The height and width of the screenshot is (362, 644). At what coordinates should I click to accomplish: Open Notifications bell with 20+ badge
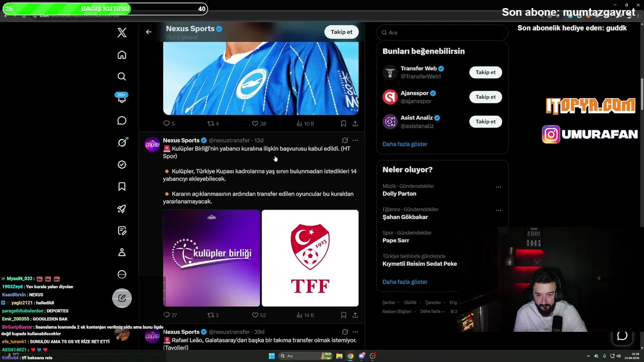[121, 98]
